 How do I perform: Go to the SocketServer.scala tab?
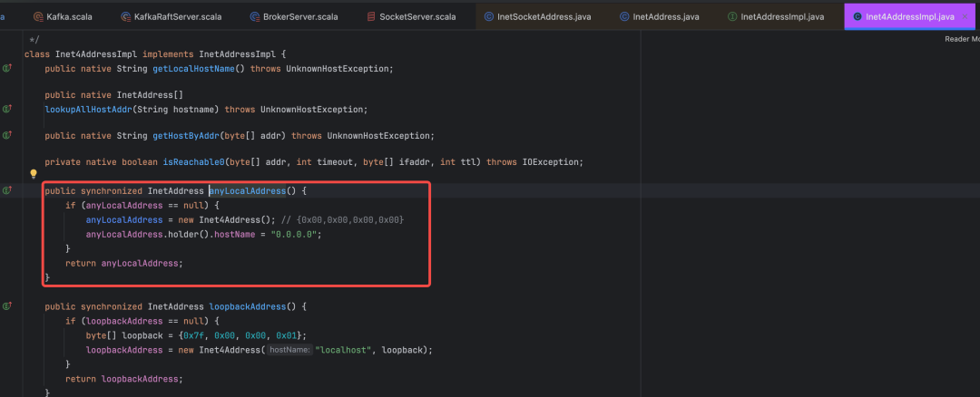click(411, 17)
